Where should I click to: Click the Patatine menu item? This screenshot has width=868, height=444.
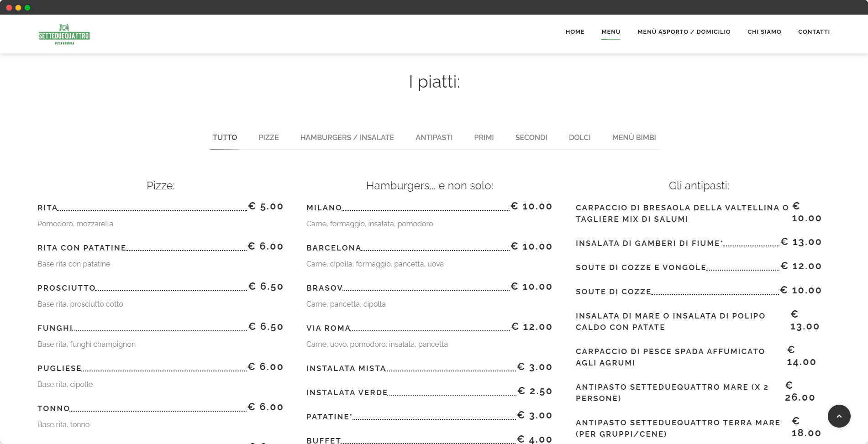tap(329, 417)
